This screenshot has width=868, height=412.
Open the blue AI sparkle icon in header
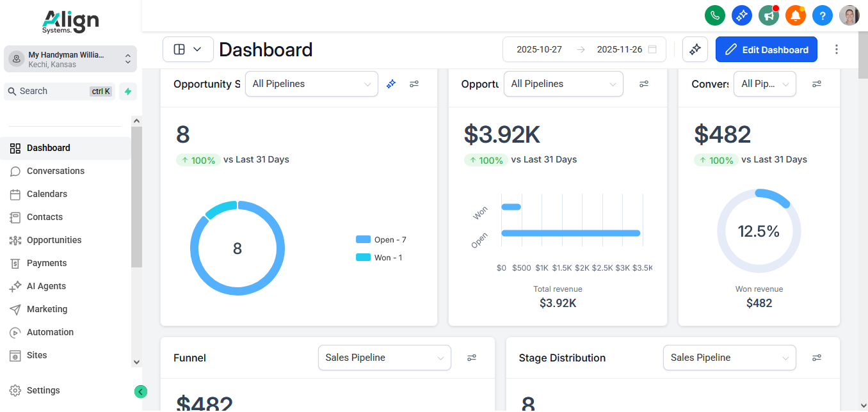point(741,15)
